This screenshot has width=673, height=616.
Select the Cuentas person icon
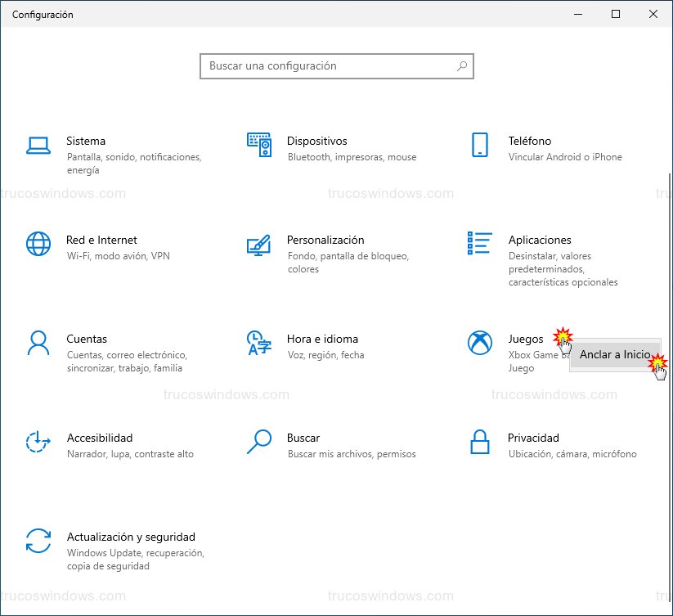click(x=38, y=343)
